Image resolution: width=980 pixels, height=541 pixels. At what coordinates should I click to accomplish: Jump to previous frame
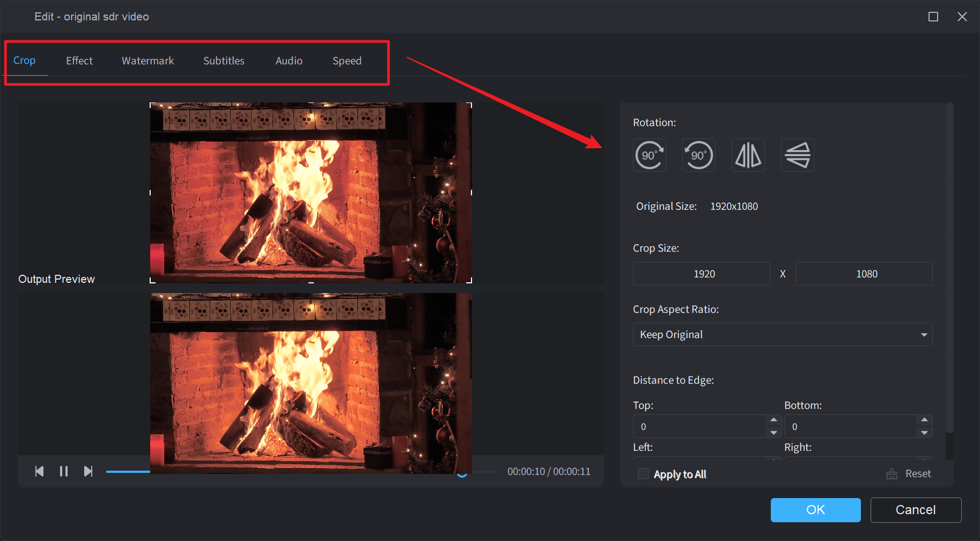coord(39,471)
